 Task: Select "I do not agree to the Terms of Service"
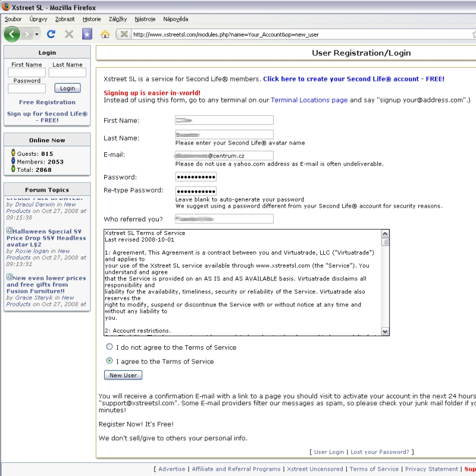[x=109, y=347]
